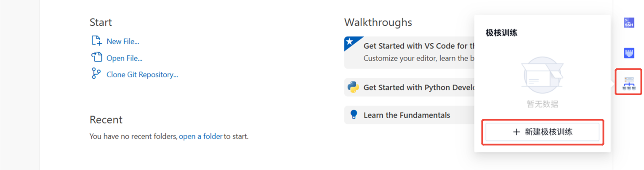Click the Open File folder icon
The width and height of the screenshot is (644, 170).
(x=96, y=58)
